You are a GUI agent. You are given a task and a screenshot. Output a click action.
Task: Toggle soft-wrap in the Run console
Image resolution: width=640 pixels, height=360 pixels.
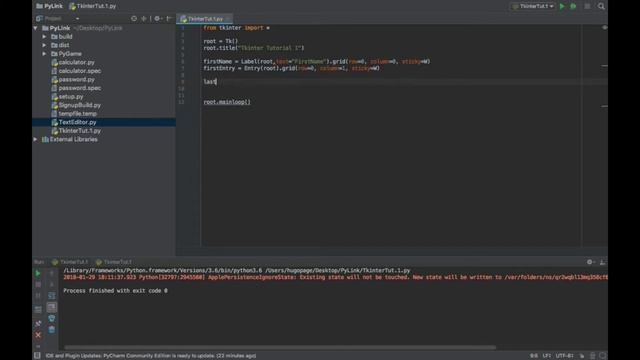[51, 296]
